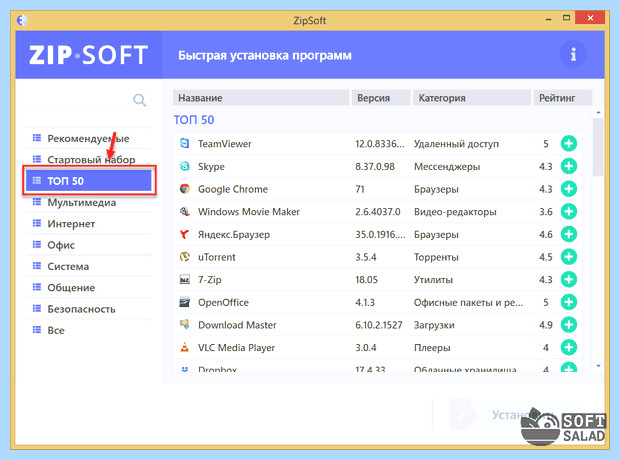Viewport: 620px width, 460px height.
Task: Add Яндекс.Браузер using plus icon
Action: (x=569, y=234)
